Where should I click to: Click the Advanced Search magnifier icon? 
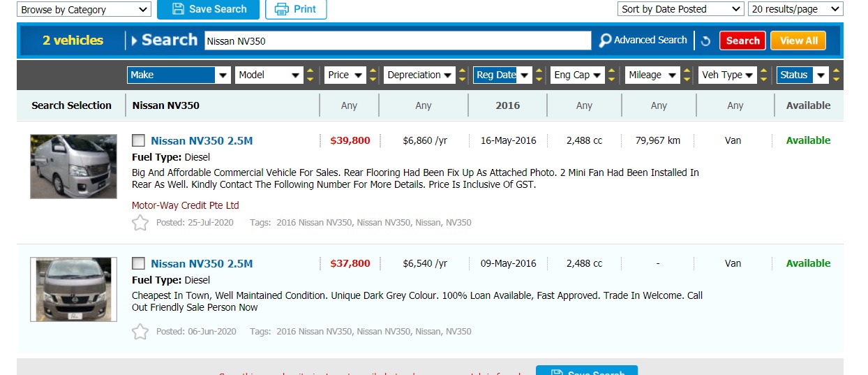tap(605, 41)
